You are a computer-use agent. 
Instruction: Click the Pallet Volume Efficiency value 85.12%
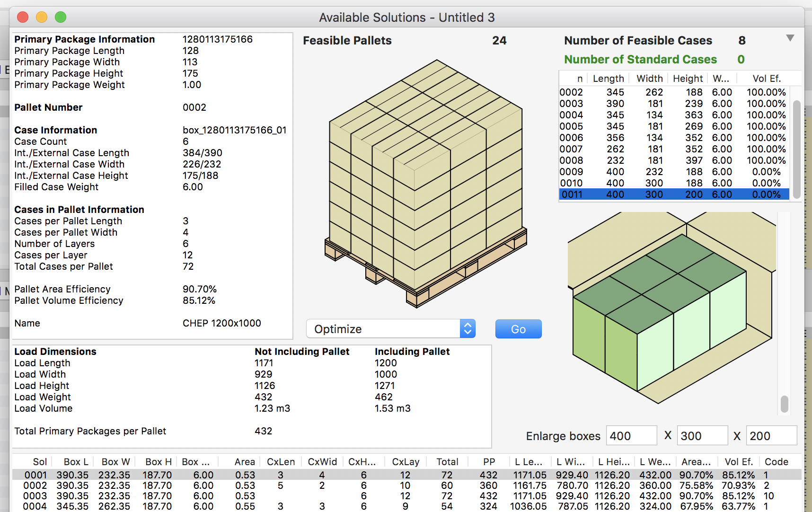pyautogui.click(x=199, y=300)
